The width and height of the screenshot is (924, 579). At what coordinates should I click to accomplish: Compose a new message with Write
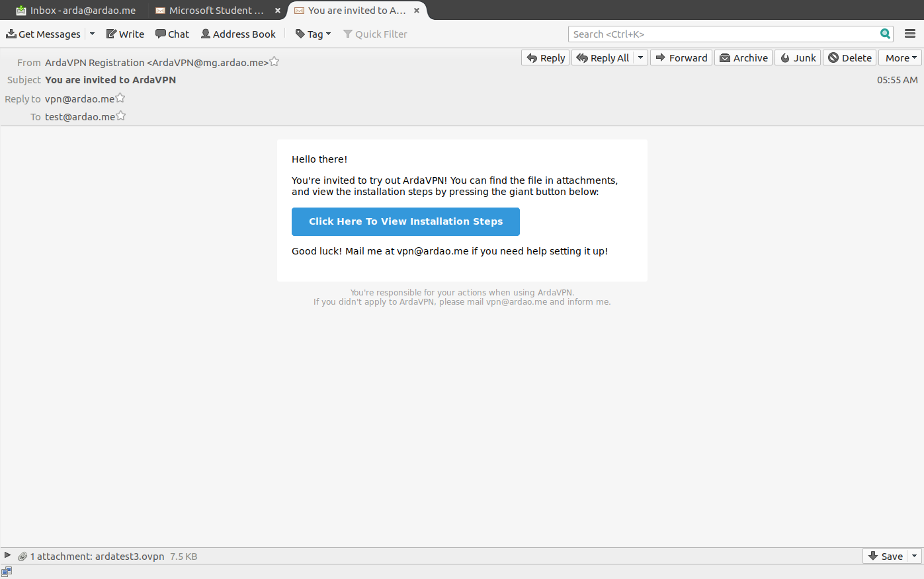click(x=125, y=34)
